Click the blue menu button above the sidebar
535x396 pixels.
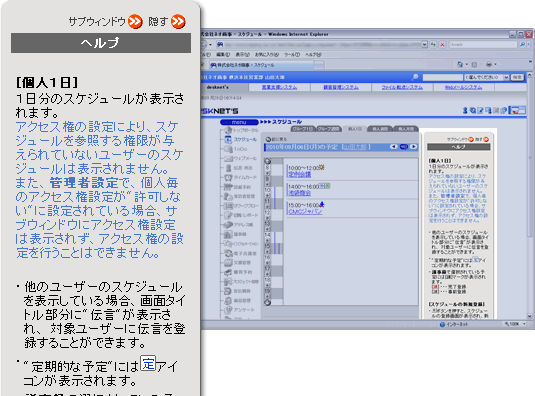(239, 122)
